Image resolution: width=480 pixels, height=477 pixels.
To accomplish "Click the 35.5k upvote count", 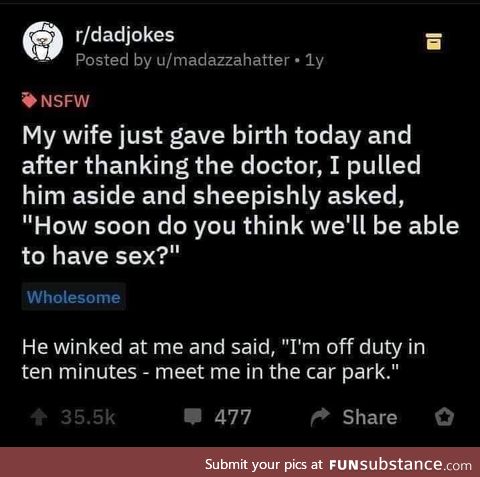I will pyautogui.click(x=88, y=417).
